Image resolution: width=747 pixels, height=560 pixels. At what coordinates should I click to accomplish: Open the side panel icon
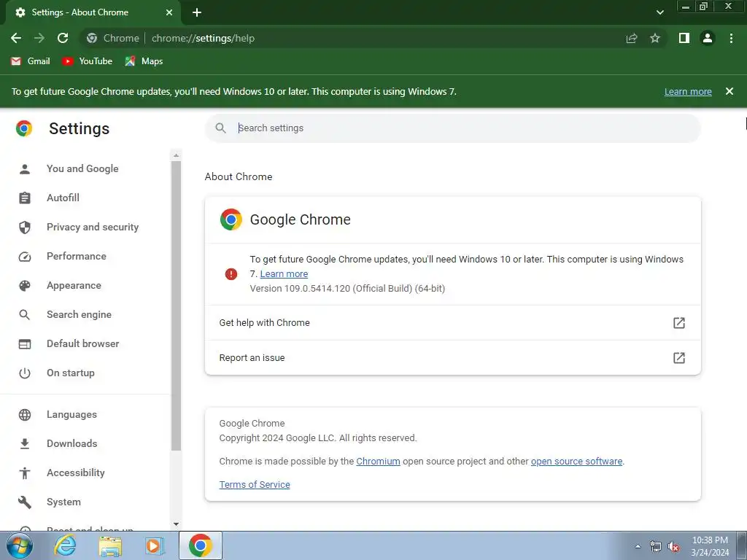684,38
